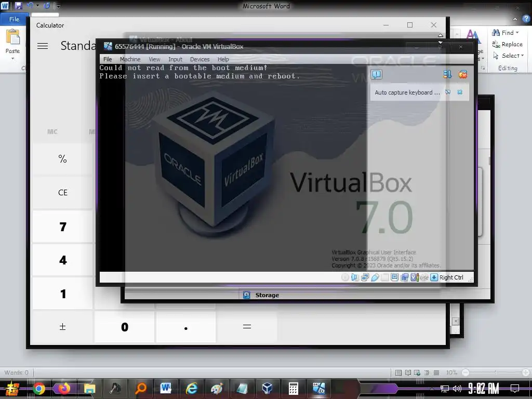
Task: Open the Paste dropdown arrow in Word
Action: 12,58
